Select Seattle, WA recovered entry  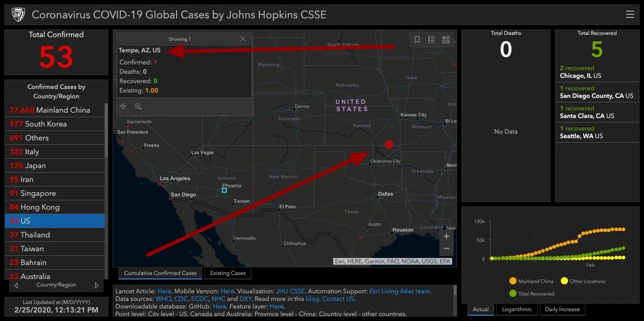(597, 132)
